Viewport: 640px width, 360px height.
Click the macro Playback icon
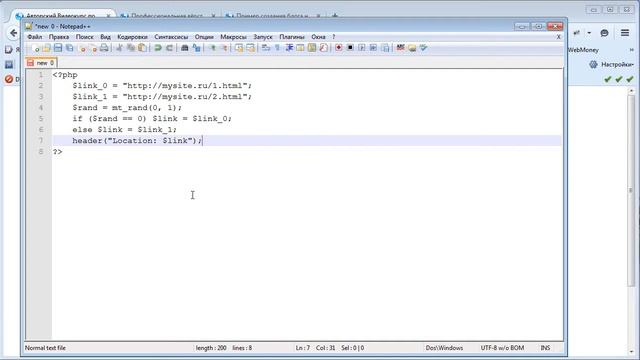point(362,48)
